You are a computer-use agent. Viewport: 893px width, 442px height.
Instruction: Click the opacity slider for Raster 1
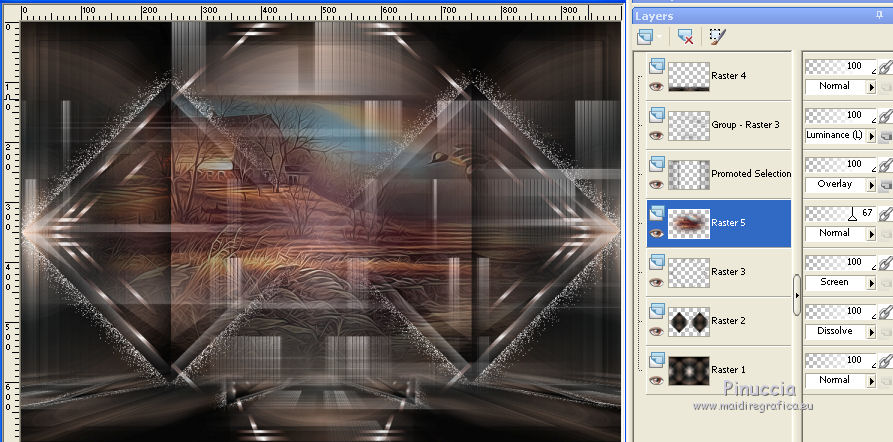coord(841,361)
